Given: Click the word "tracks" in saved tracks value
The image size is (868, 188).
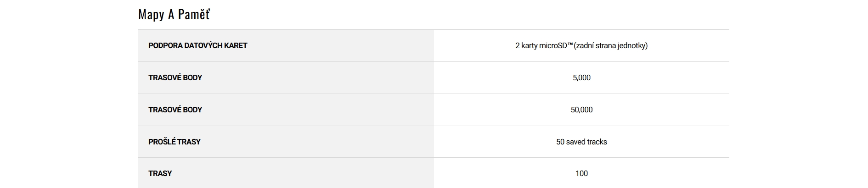Looking at the screenshot, I should [597, 142].
